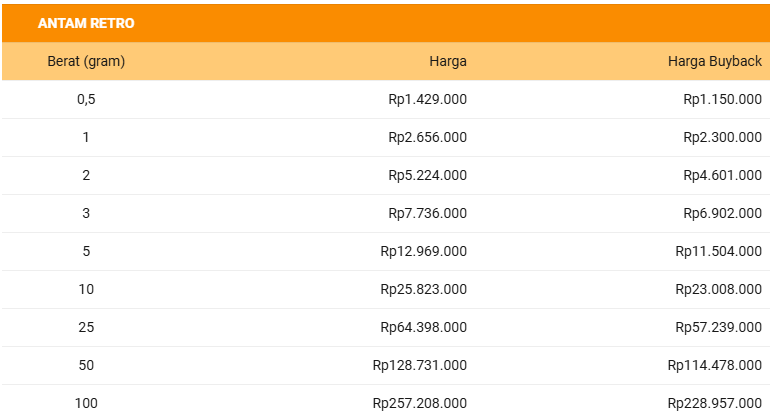Click buyback price Rp4.601.000
Image resolution: width=773 pixels, height=416 pixels.
(722, 175)
